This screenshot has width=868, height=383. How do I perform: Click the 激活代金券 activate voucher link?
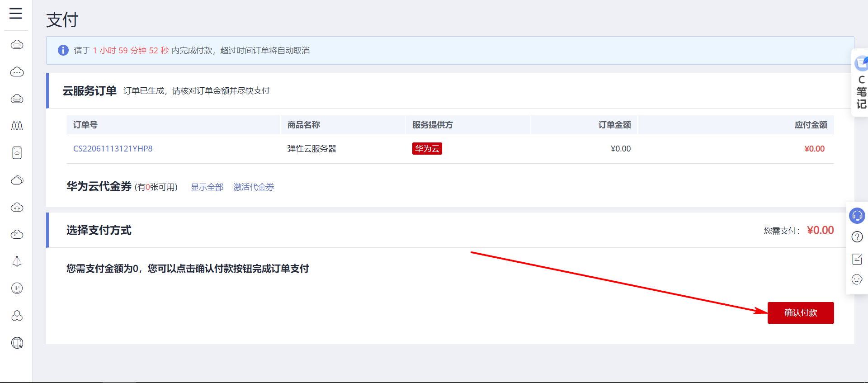254,187
